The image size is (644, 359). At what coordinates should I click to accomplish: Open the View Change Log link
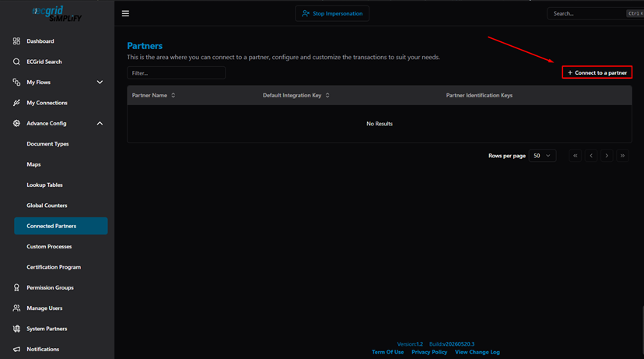(478, 352)
